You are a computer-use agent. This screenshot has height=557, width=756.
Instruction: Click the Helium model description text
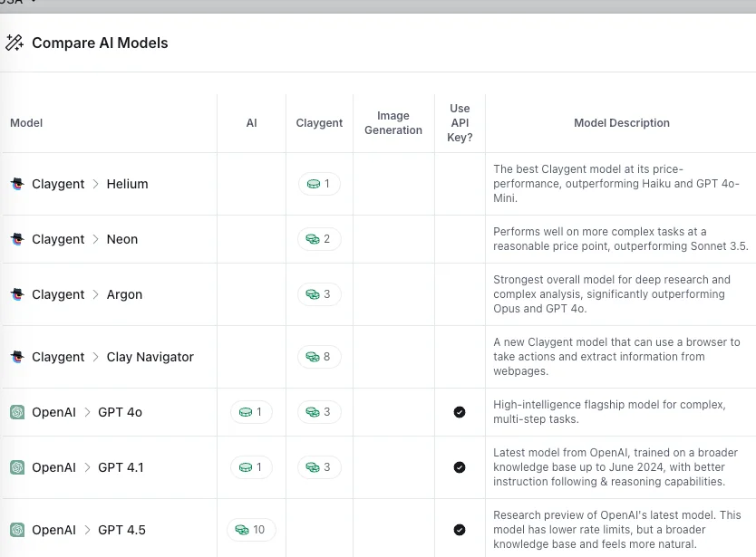click(x=616, y=184)
